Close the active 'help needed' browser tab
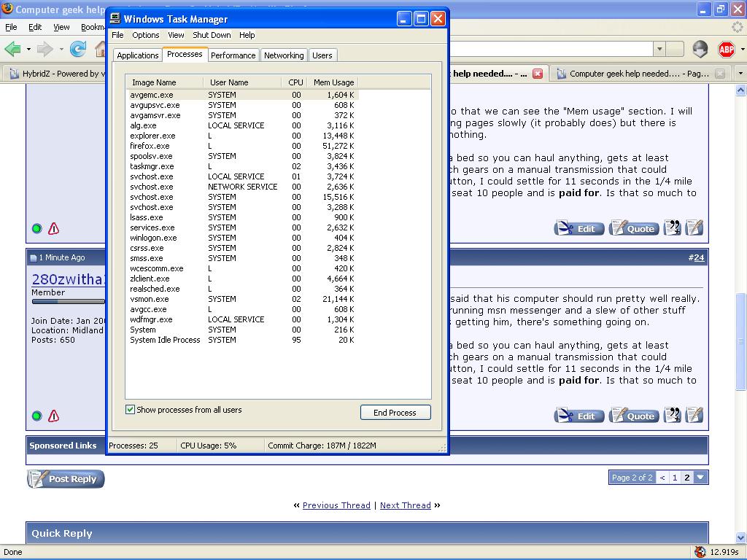This screenshot has height=560, width=747. [538, 74]
